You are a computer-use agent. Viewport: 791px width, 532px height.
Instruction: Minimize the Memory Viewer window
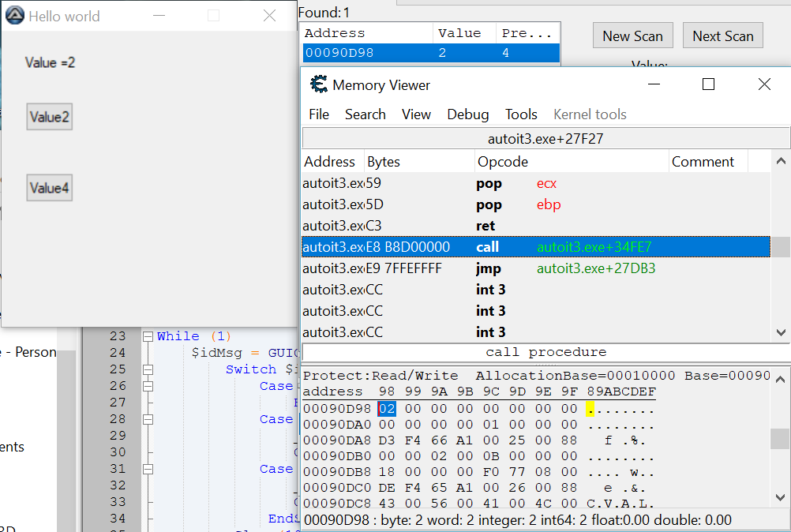(x=654, y=84)
